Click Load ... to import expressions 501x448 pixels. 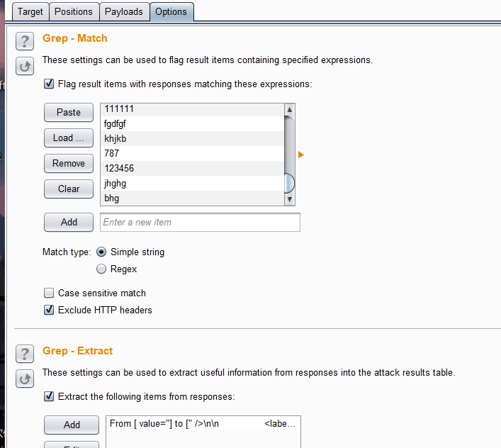(x=69, y=138)
